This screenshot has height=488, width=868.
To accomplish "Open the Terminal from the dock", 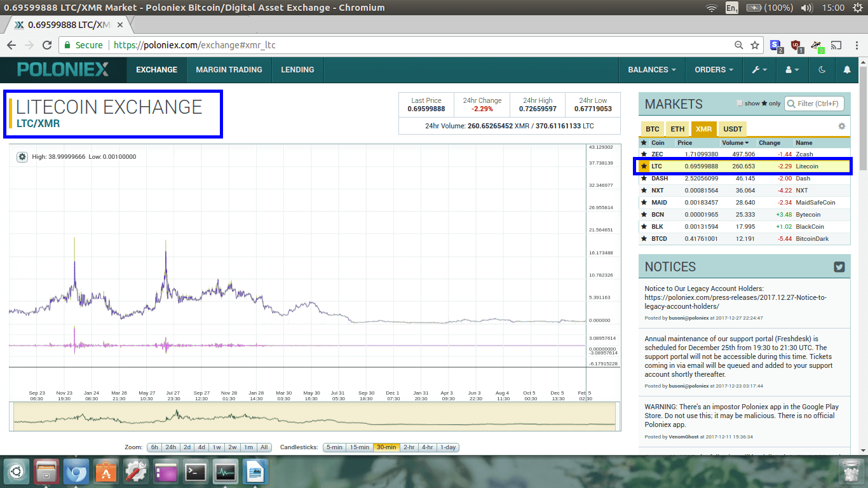I will click(196, 472).
